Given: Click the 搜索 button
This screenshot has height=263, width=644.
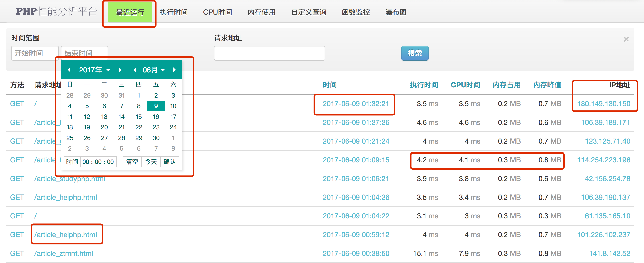Looking at the screenshot, I should tap(415, 53).
